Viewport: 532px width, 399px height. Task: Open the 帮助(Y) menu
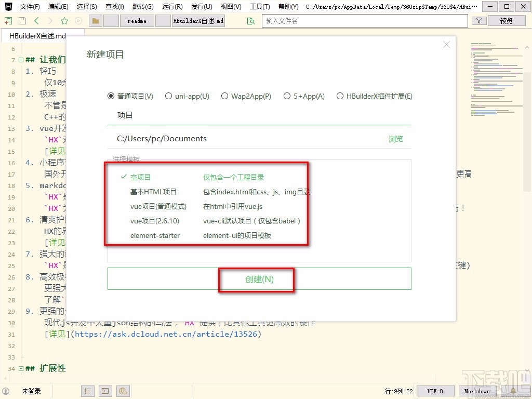coord(288,6)
